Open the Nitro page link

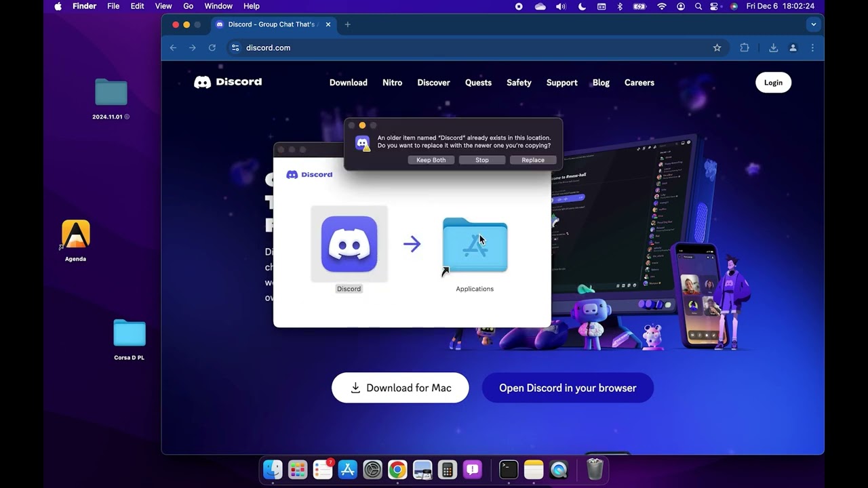tap(392, 83)
